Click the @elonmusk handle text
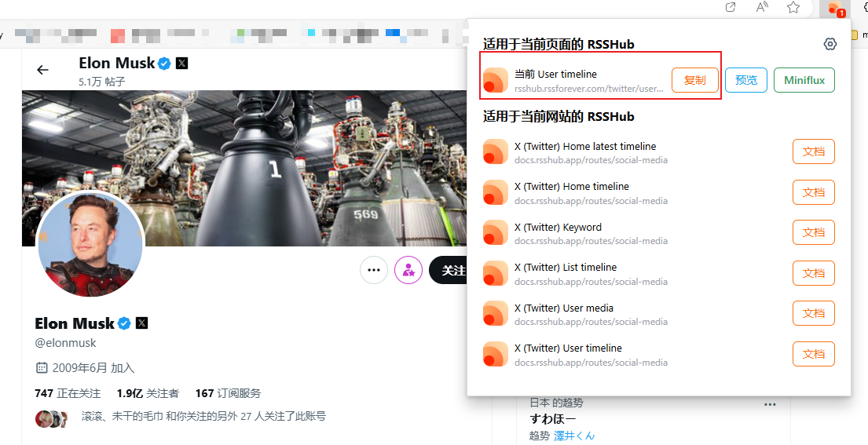Viewport: 868px width, 445px height. coord(65,343)
